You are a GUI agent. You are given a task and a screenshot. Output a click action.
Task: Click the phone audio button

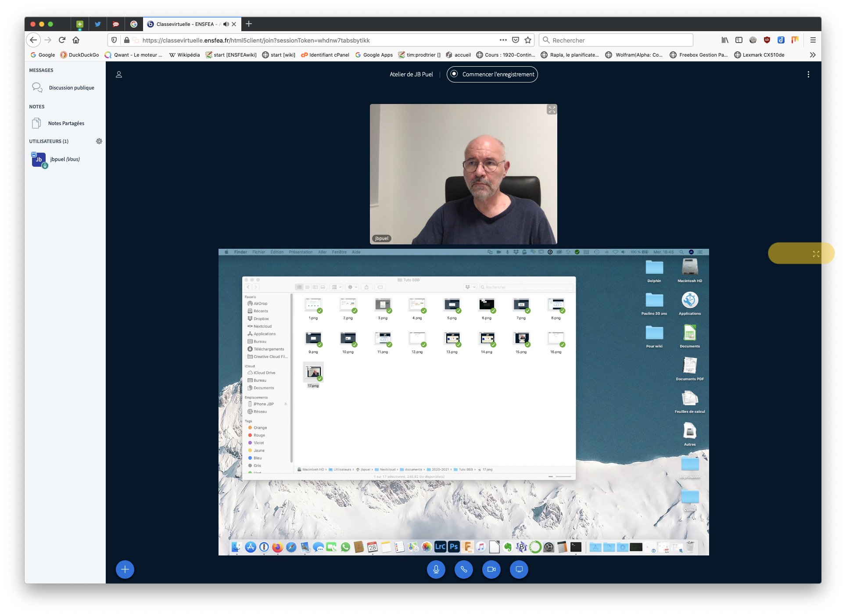click(x=463, y=569)
